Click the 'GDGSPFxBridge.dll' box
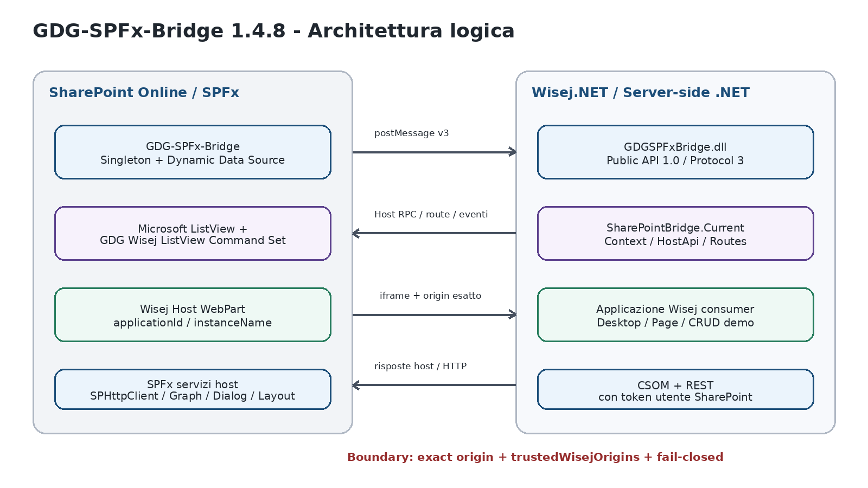Image resolution: width=868 pixels, height=488 pixels. [x=675, y=152]
